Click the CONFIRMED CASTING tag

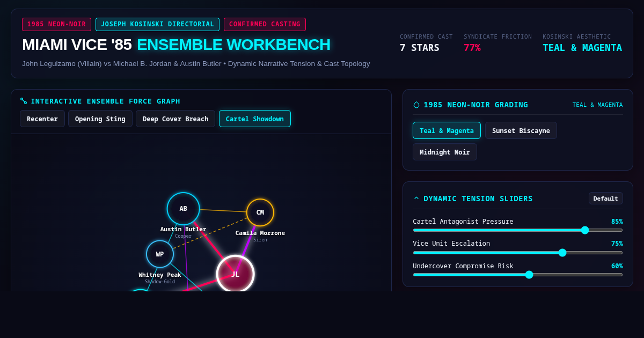coord(265,24)
